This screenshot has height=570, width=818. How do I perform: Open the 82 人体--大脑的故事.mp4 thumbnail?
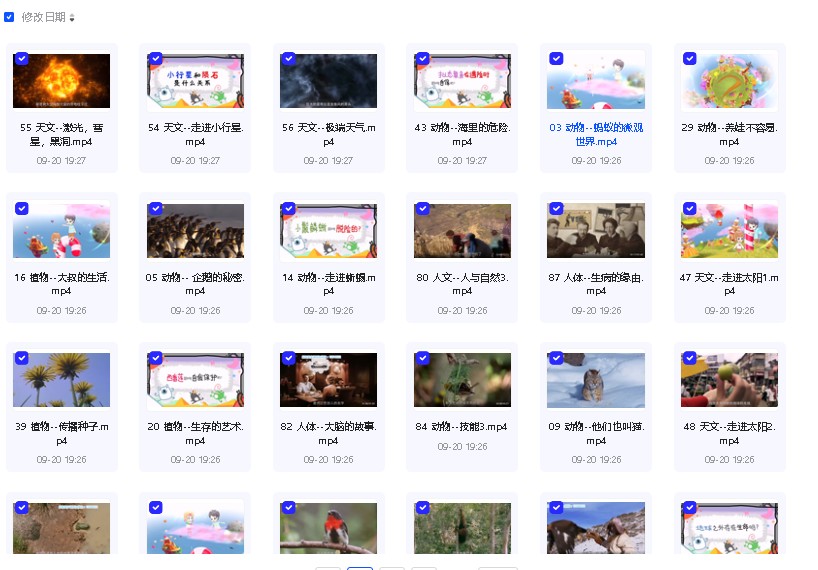click(x=328, y=380)
